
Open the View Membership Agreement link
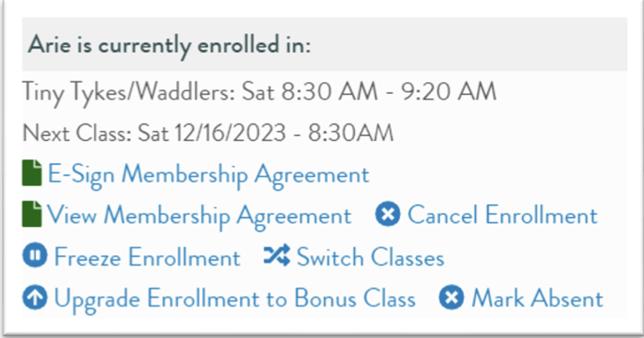[199, 215]
